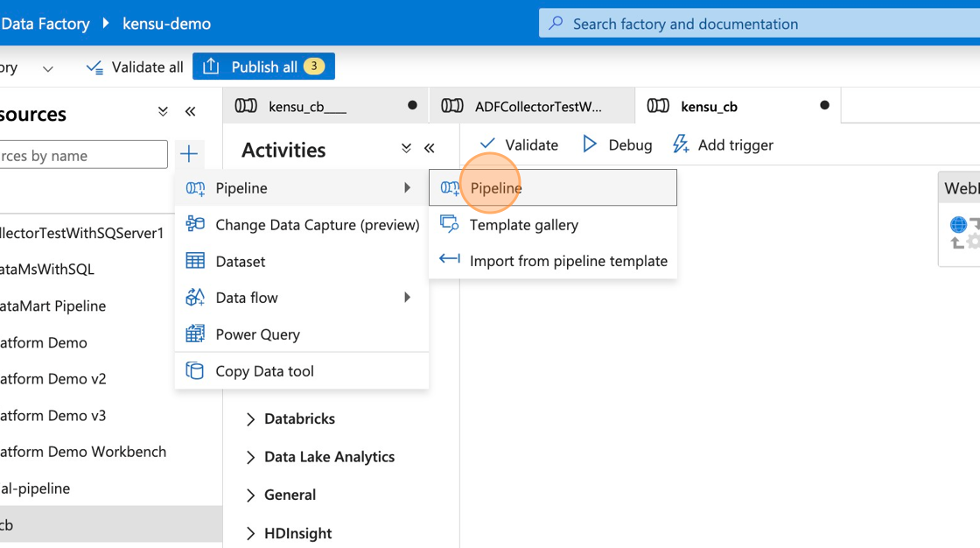Select Power Query from the menu
The width and height of the screenshot is (980, 548).
(302, 334)
